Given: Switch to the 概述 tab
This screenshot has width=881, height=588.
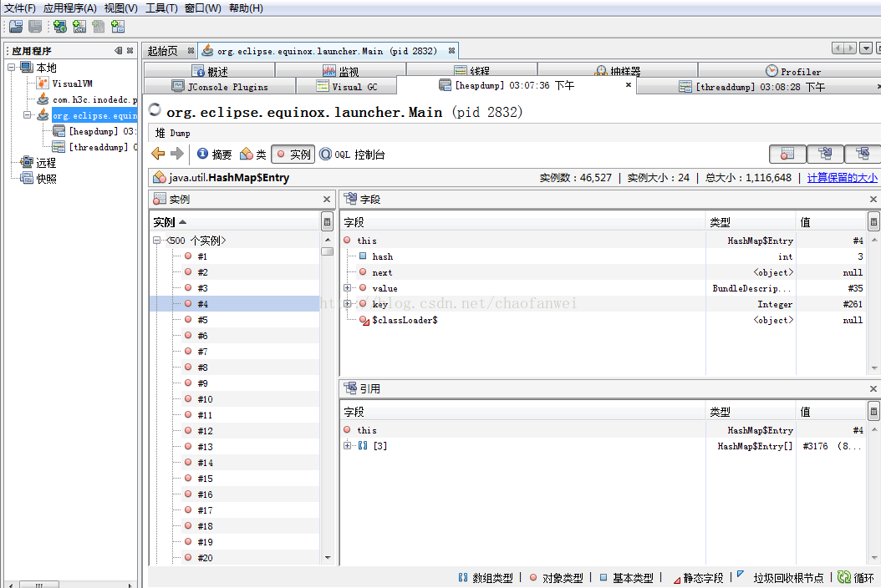Looking at the screenshot, I should 210,71.
